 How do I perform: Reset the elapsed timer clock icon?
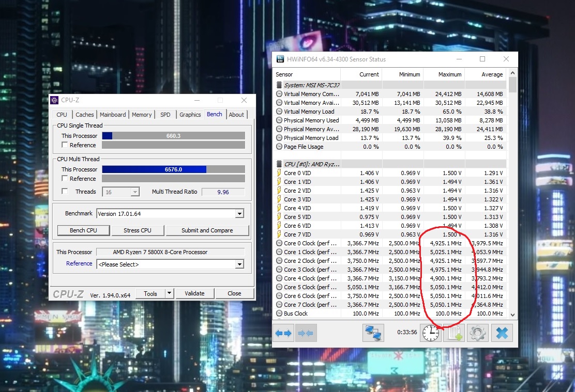[x=430, y=334]
